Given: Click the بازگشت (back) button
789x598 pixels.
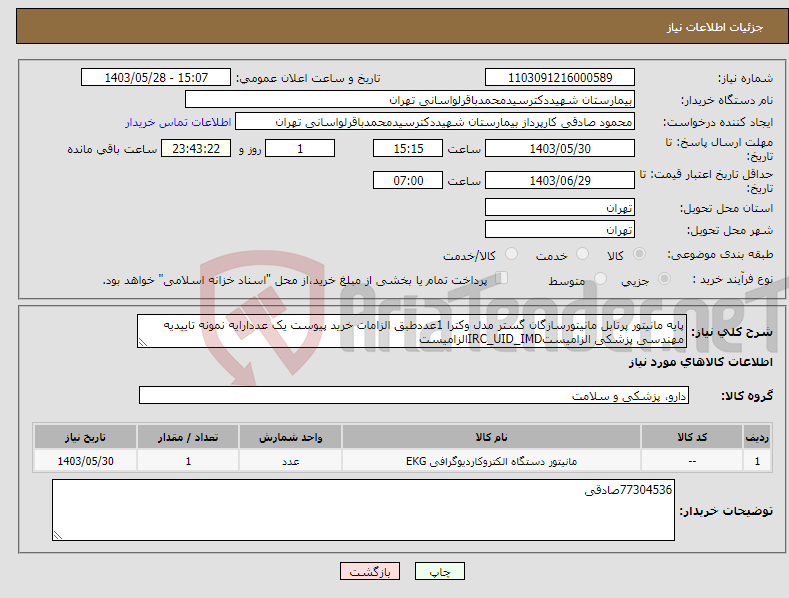Looking at the screenshot, I should (x=370, y=571).
